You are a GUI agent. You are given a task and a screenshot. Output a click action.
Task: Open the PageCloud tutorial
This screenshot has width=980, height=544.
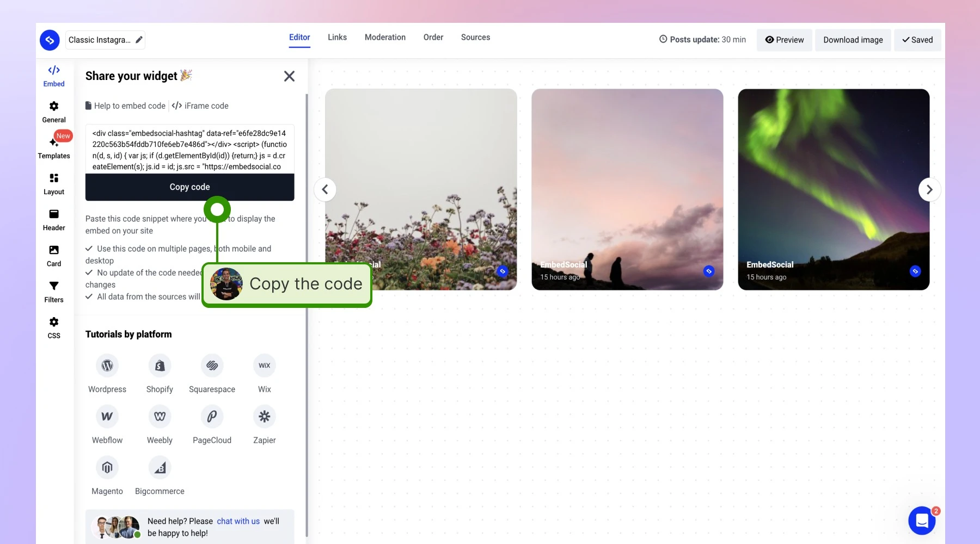tap(212, 425)
